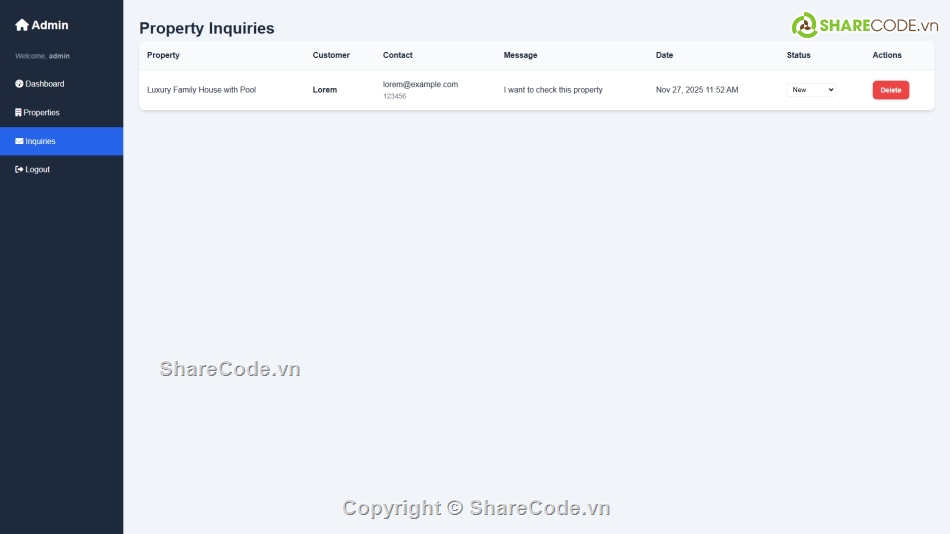The image size is (950, 534).
Task: Click the lorem@example.com email address
Action: pos(420,84)
